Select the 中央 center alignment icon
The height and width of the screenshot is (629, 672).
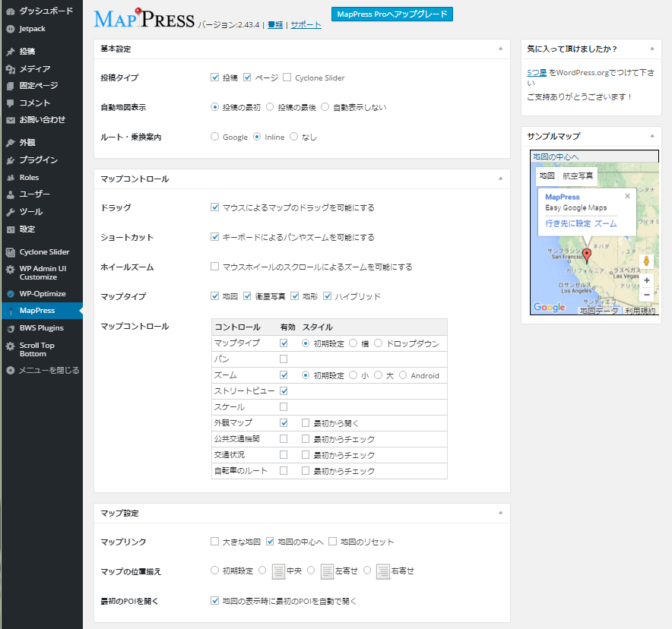[278, 571]
